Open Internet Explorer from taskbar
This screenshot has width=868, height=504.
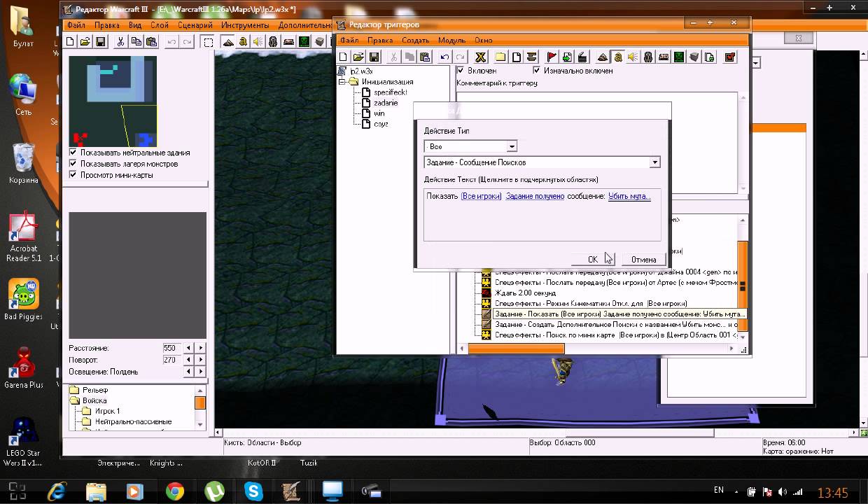(x=57, y=491)
